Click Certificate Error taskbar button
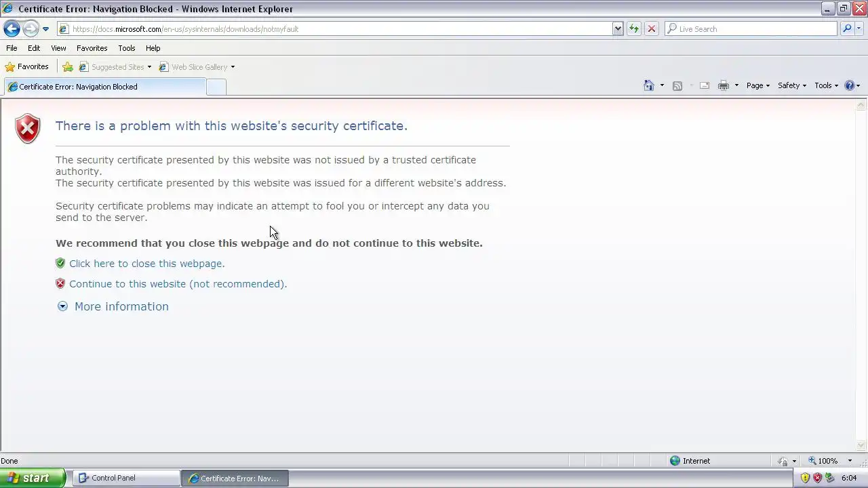868x488 pixels. [235, 478]
